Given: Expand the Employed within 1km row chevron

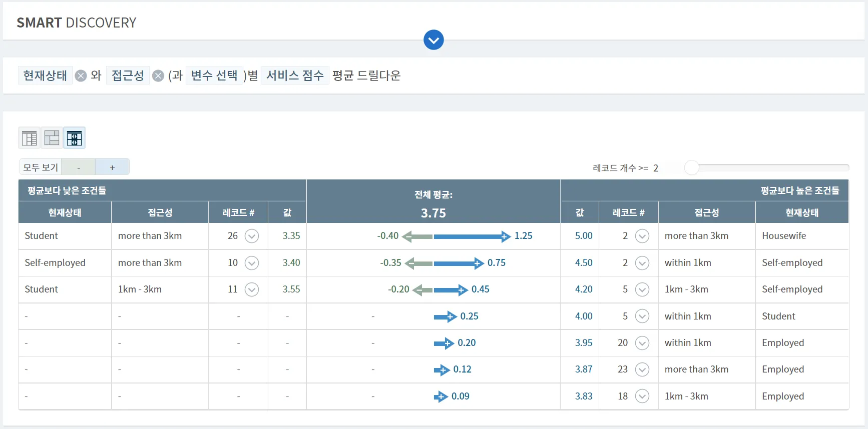Looking at the screenshot, I should coord(642,343).
